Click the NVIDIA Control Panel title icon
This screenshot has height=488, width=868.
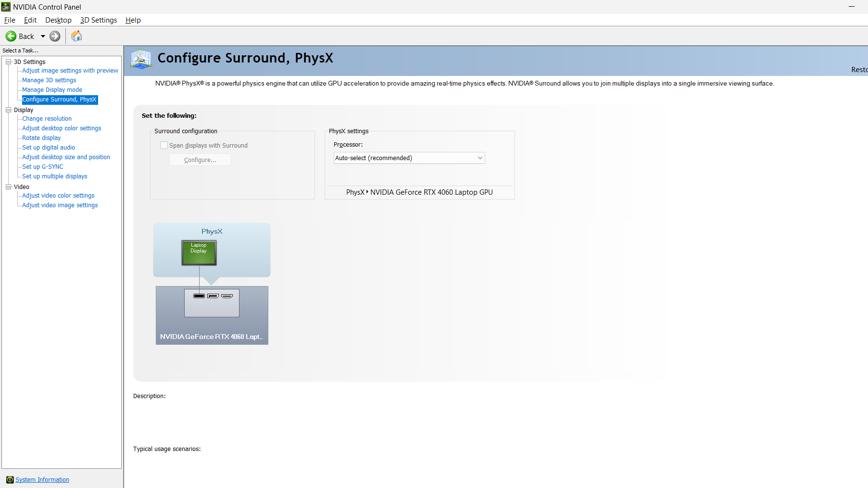coord(6,7)
